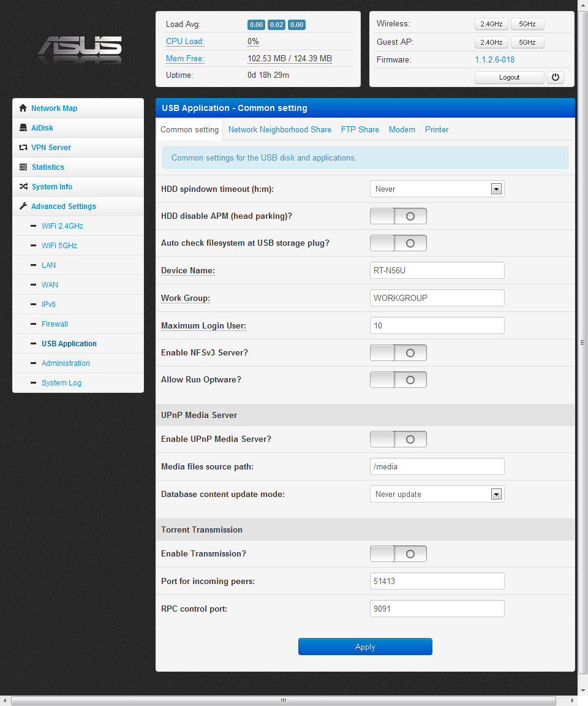Click the System Info shuffle icon
Viewport: 588px width, 706px height.
[23, 187]
